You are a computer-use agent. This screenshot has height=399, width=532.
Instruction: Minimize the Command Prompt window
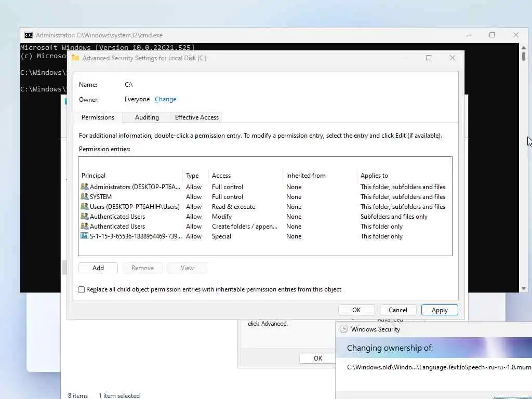click(x=468, y=35)
